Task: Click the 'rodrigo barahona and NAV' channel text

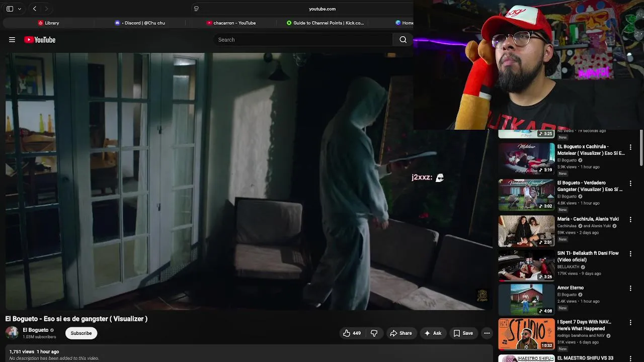Action: coord(581,335)
